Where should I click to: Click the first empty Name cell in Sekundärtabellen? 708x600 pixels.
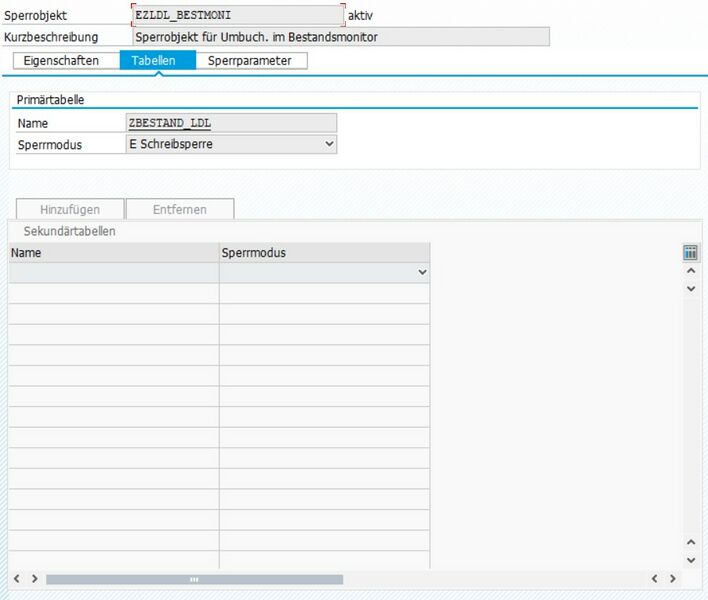(113, 272)
